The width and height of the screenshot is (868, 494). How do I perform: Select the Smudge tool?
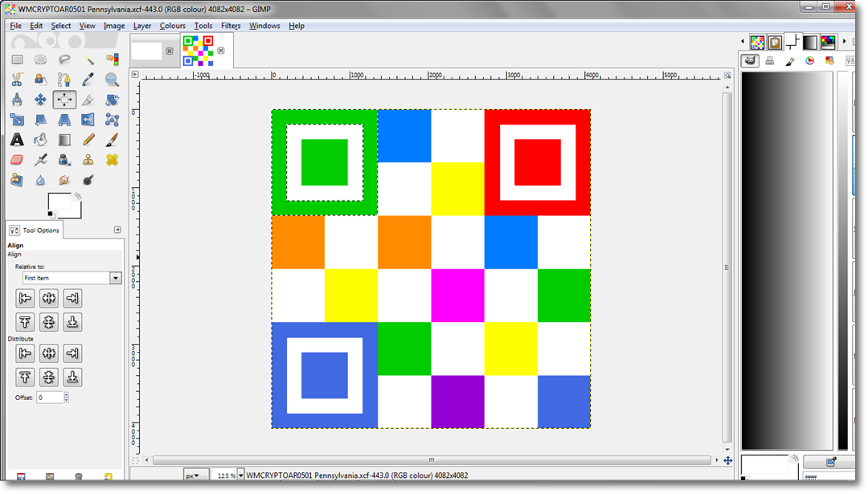[64, 180]
